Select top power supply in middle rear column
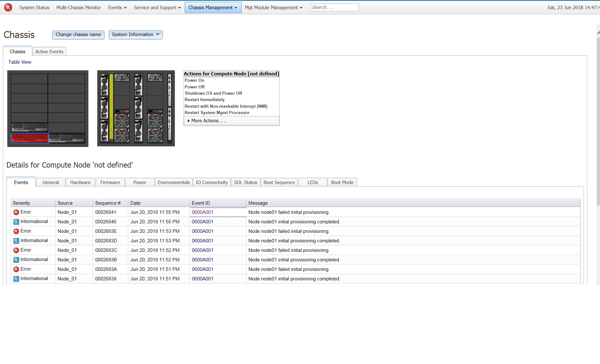 click(138, 85)
